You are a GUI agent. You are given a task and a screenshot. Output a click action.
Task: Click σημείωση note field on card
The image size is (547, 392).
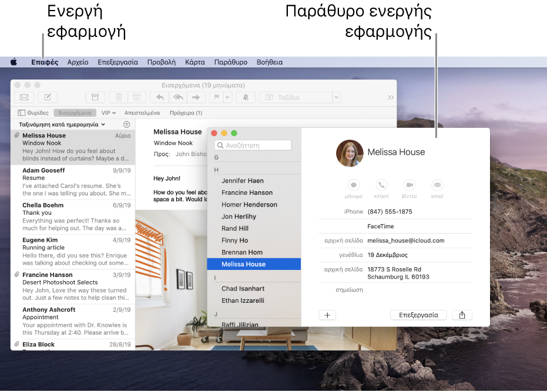click(x=349, y=290)
